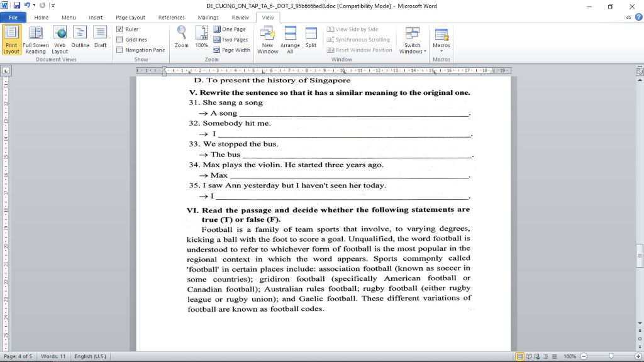Minimize the ribbon with caret icon
Image resolution: width=644 pixels, height=362 pixels.
tap(628, 18)
